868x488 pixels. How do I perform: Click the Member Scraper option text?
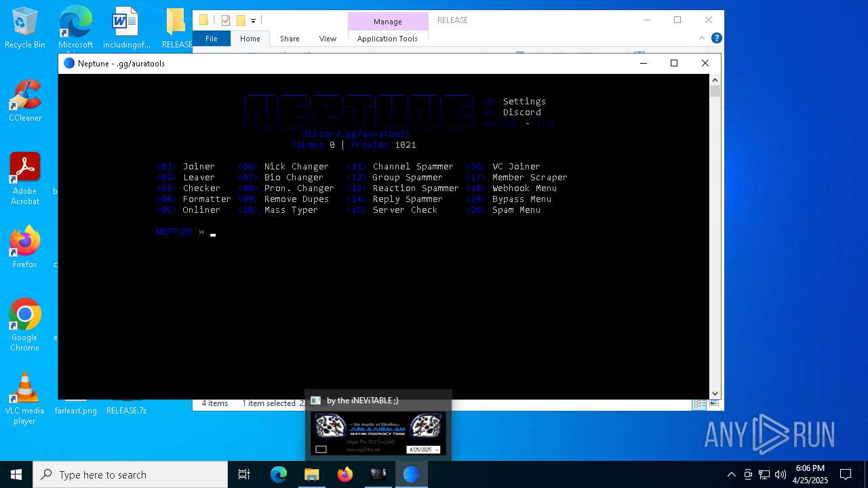(x=530, y=177)
